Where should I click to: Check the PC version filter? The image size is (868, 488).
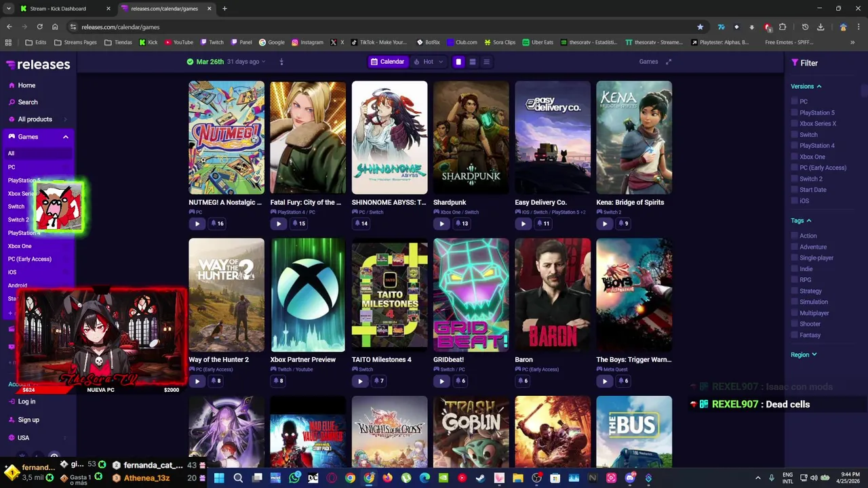click(x=794, y=102)
